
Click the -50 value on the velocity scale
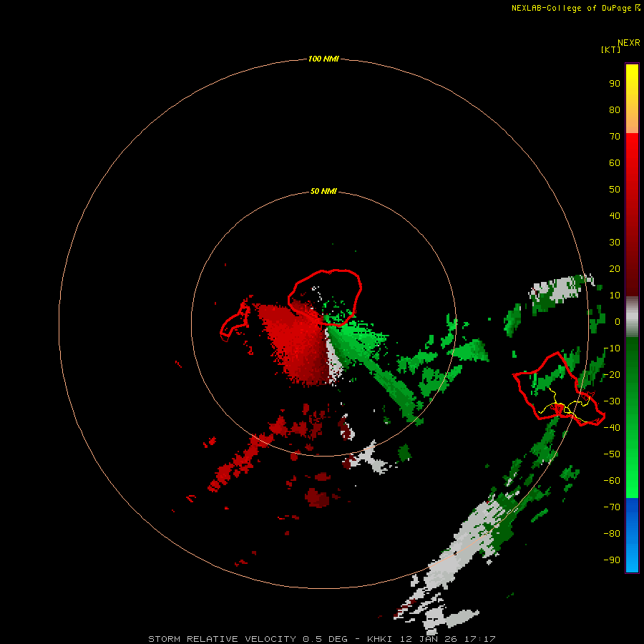[612, 454]
